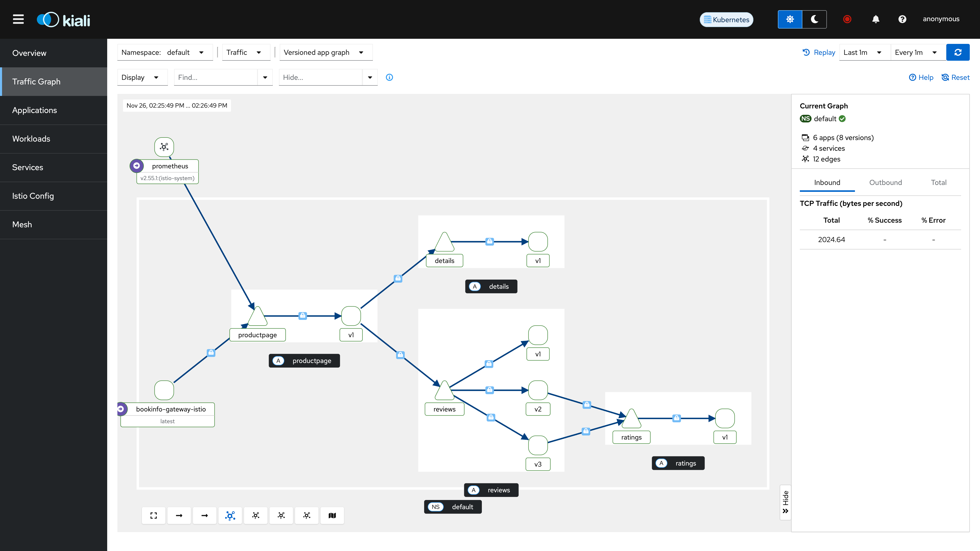
Task: Click the blue refresh graph button
Action: [958, 53]
